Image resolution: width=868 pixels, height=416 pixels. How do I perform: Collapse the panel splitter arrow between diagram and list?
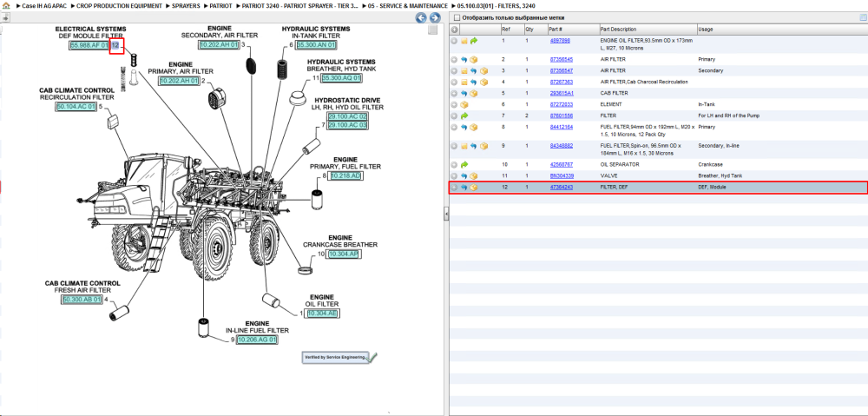(x=446, y=215)
